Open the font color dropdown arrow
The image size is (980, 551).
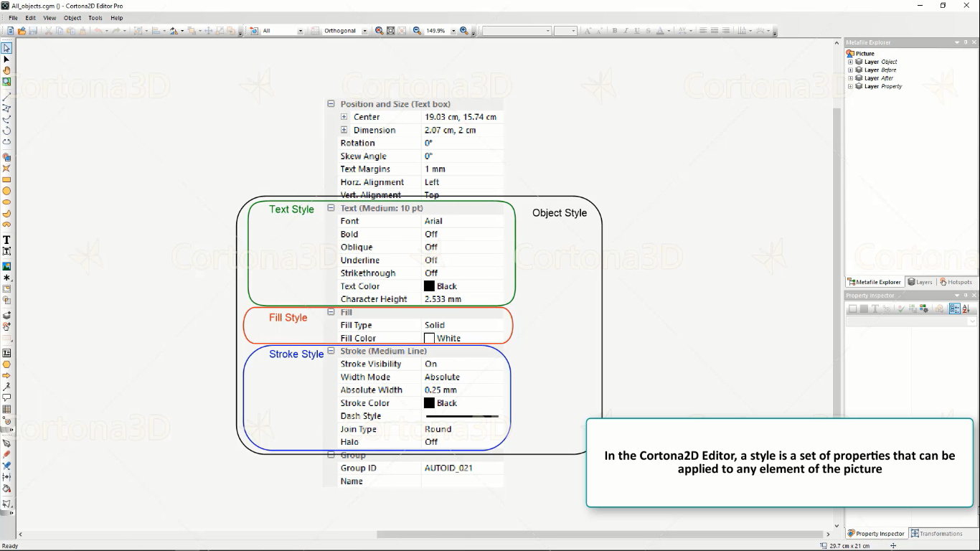[669, 31]
